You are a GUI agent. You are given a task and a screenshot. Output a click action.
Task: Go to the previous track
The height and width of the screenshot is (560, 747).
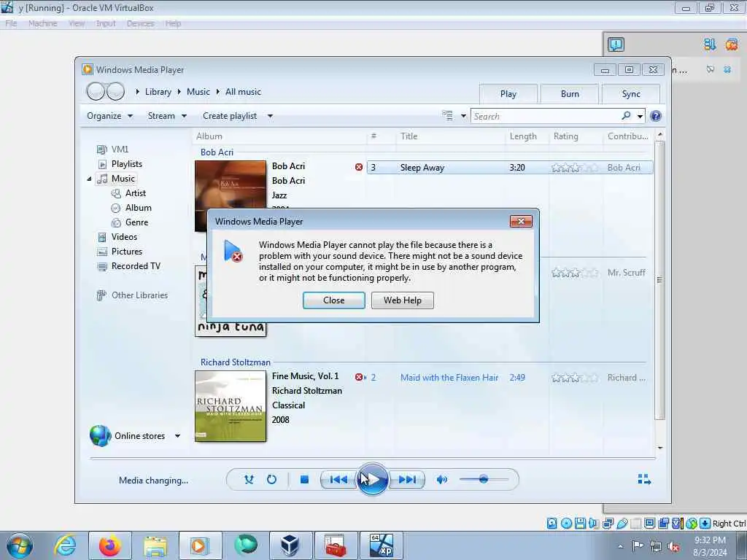(x=338, y=480)
